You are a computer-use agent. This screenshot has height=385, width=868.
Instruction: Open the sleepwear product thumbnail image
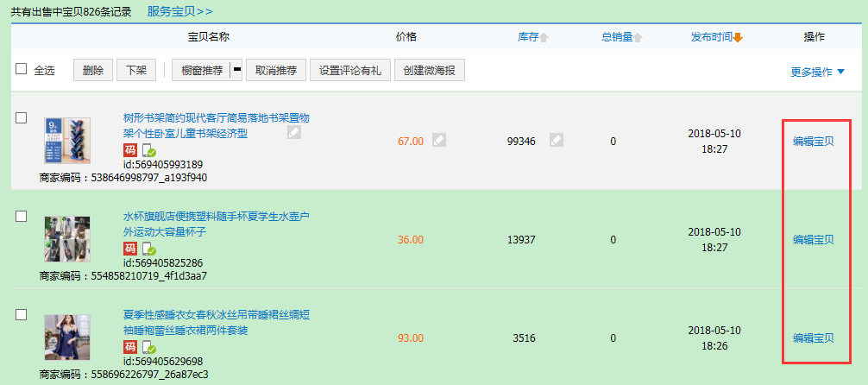(x=66, y=338)
